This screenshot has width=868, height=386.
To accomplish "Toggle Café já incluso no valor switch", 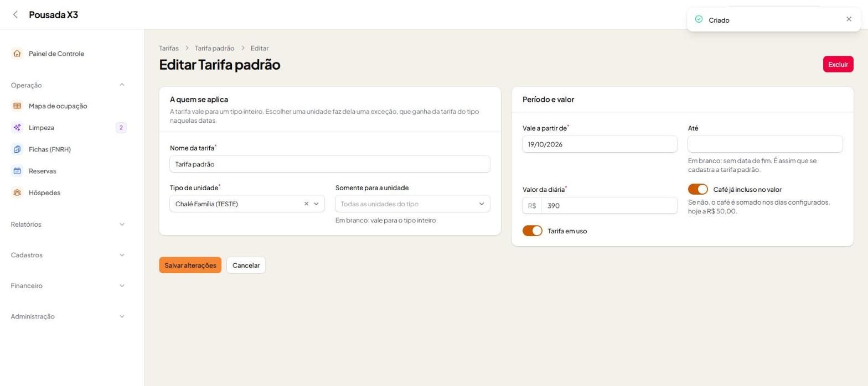I will pyautogui.click(x=697, y=189).
